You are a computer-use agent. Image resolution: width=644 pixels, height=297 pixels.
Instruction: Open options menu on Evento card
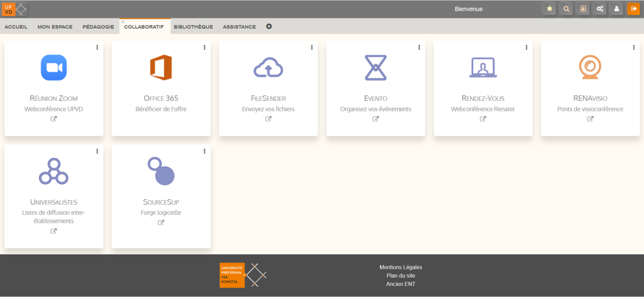tap(419, 47)
